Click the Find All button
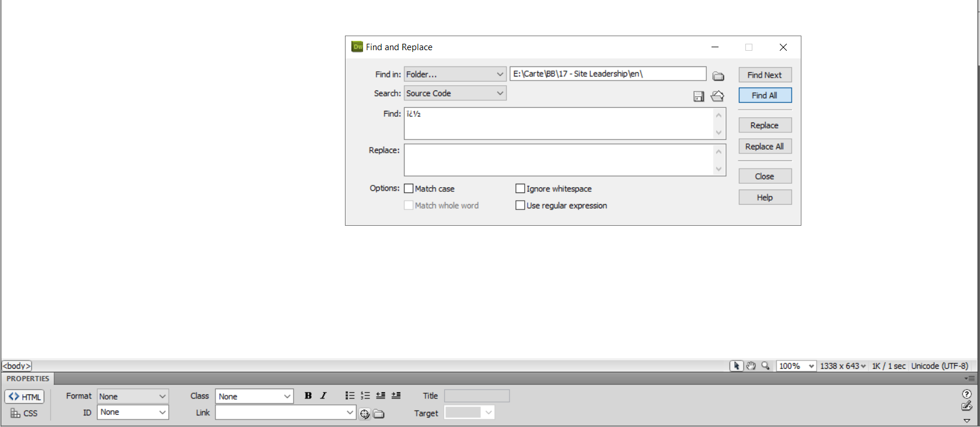This screenshot has height=427, width=980. coord(765,95)
